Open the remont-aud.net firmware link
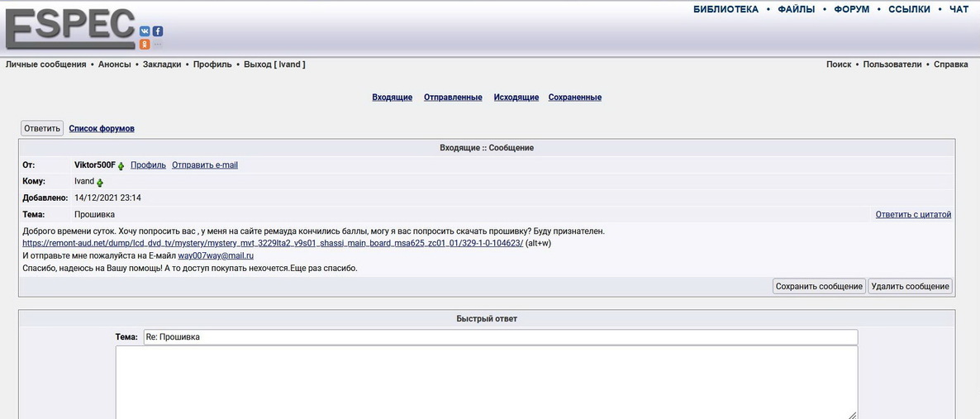 pyautogui.click(x=273, y=244)
